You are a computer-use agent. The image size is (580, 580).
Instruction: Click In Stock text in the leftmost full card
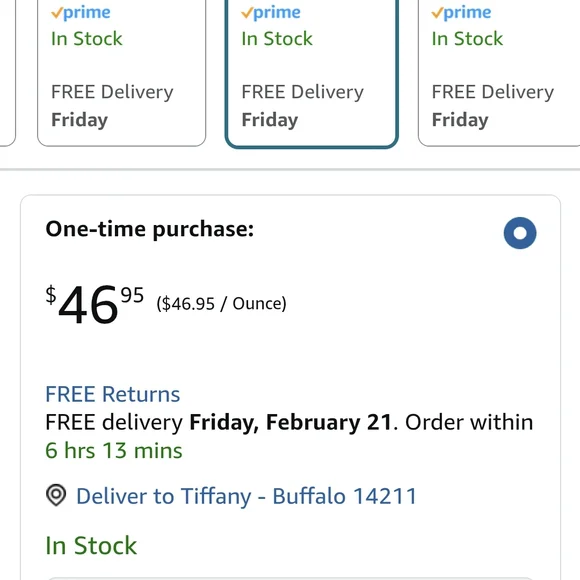(87, 38)
